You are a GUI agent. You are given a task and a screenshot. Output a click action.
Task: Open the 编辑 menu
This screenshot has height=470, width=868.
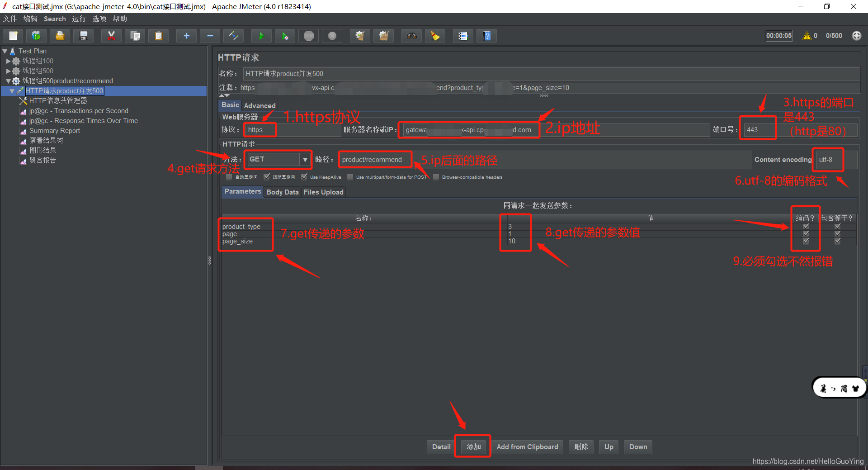pyautogui.click(x=30, y=19)
